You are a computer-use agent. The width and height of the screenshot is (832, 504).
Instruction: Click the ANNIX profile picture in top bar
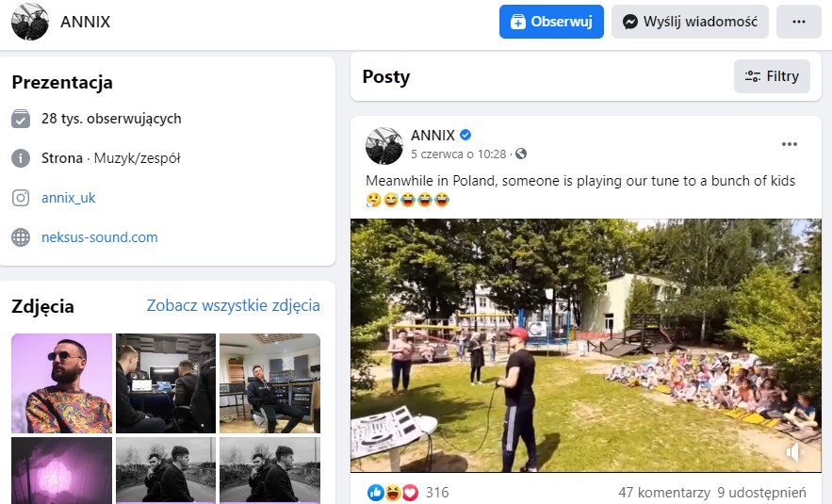coord(30,22)
